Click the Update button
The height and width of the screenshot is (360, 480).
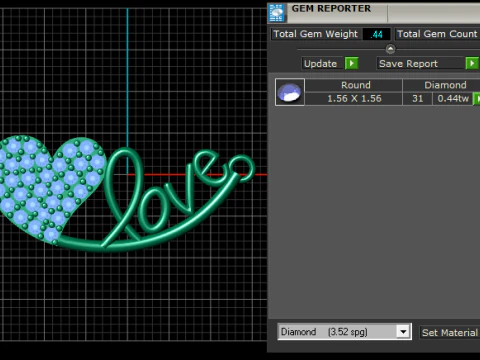(x=321, y=63)
